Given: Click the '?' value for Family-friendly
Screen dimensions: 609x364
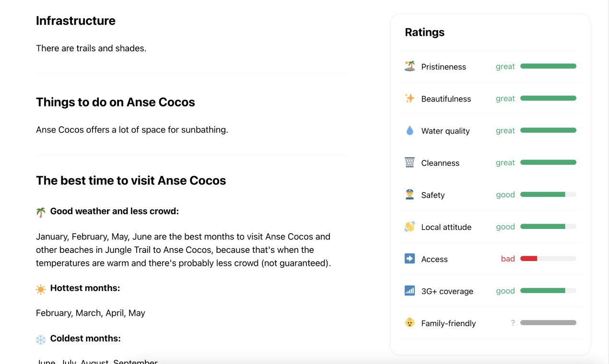Looking at the screenshot, I should pyautogui.click(x=513, y=323).
